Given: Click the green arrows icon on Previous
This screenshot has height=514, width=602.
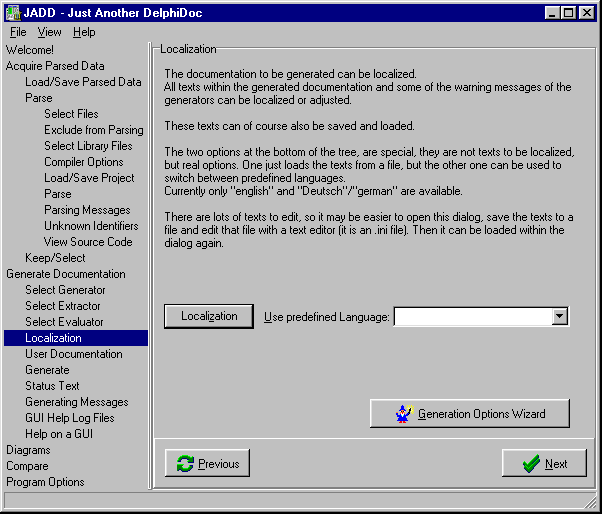Looking at the screenshot, I should point(184,463).
